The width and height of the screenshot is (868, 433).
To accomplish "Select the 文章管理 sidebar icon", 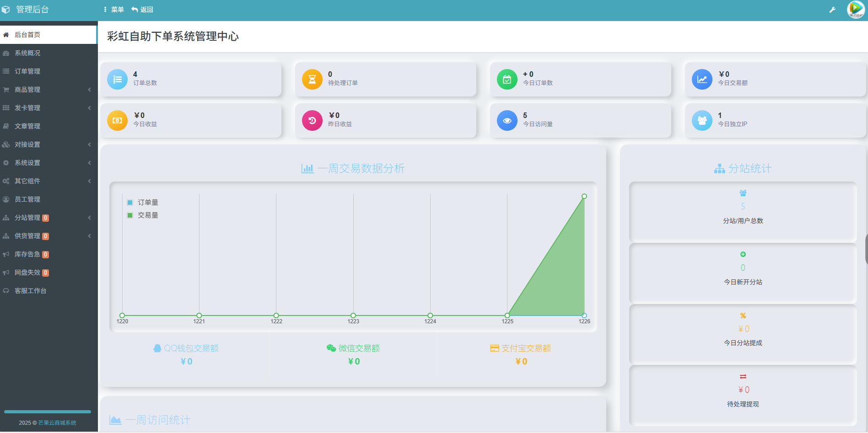I will click(x=6, y=126).
